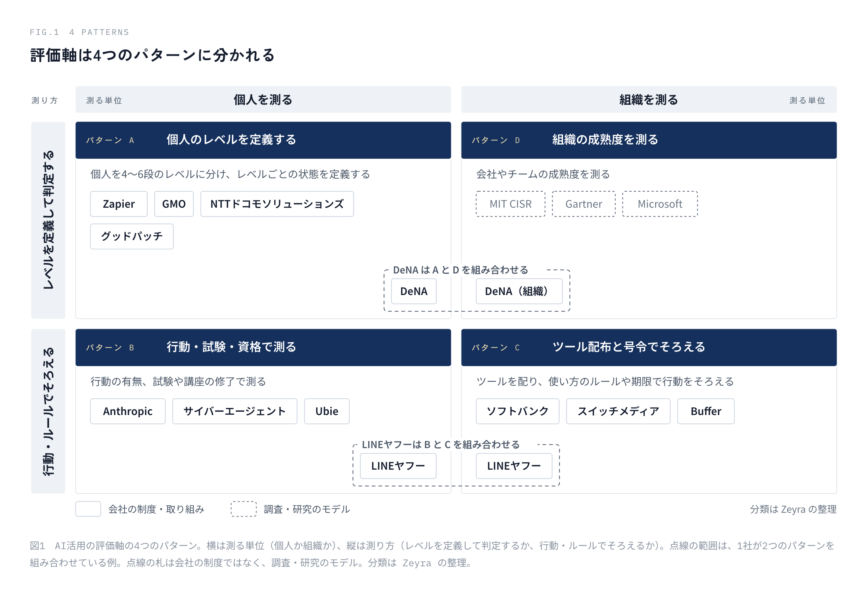
Task: Click the label LINEヤフーは B と C を組み合わせる
Action: 441,444
